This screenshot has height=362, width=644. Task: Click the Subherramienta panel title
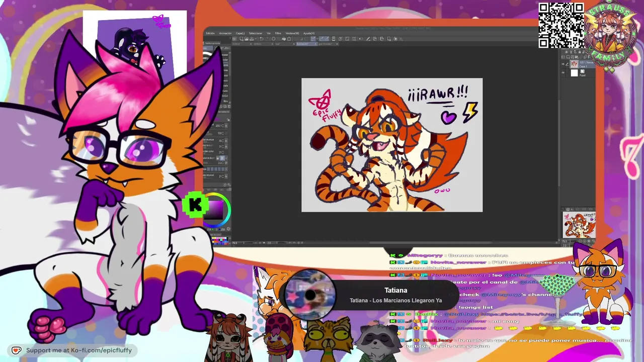[x=212, y=43]
